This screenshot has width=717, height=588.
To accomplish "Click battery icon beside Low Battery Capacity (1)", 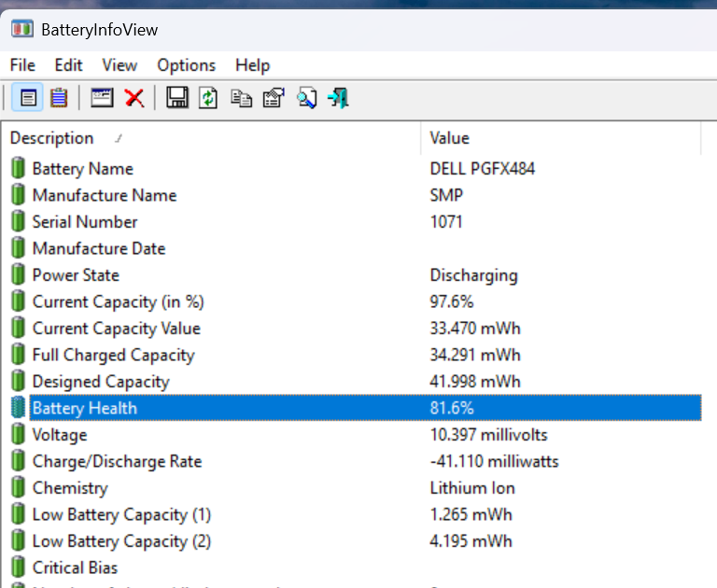I will [18, 513].
